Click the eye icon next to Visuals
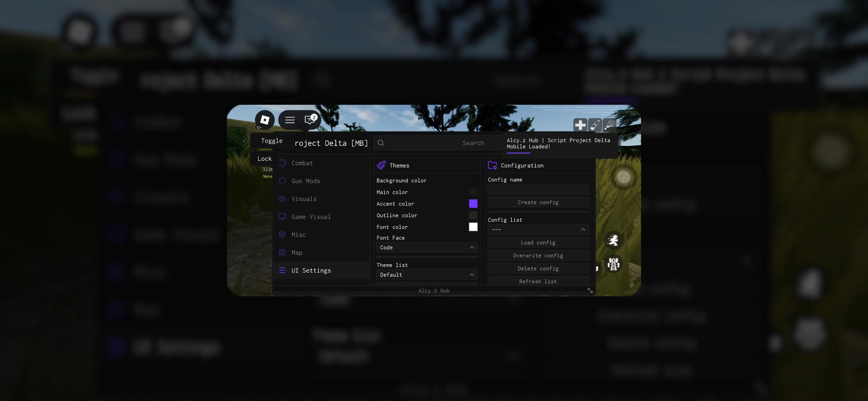 coord(282,199)
